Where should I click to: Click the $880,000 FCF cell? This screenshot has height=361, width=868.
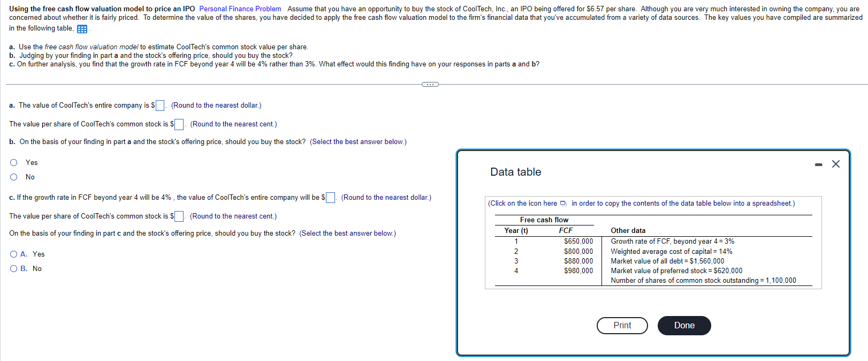(578, 261)
